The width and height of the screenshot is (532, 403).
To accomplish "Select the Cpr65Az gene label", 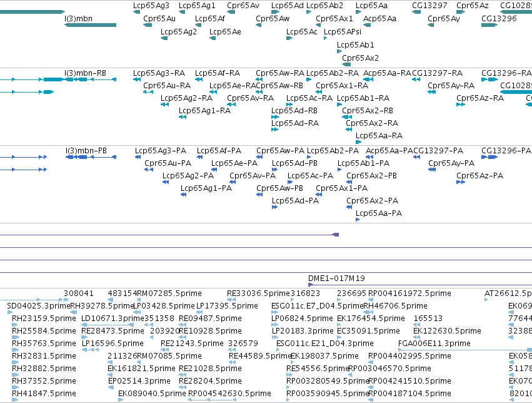I will tap(472, 6).
